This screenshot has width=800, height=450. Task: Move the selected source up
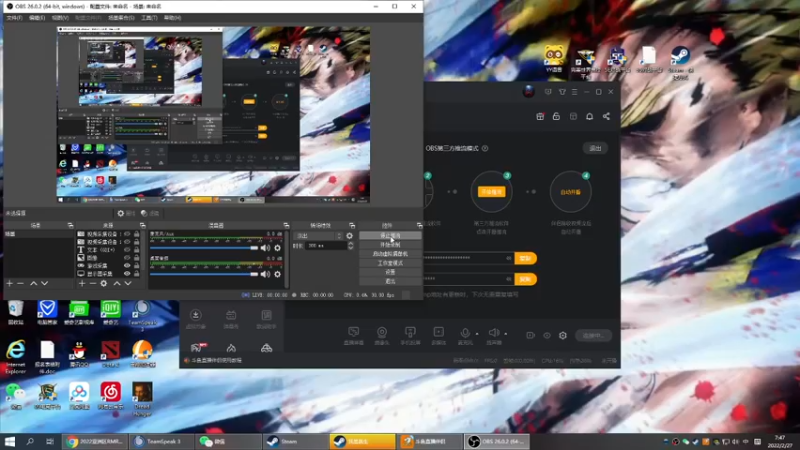[x=117, y=283]
